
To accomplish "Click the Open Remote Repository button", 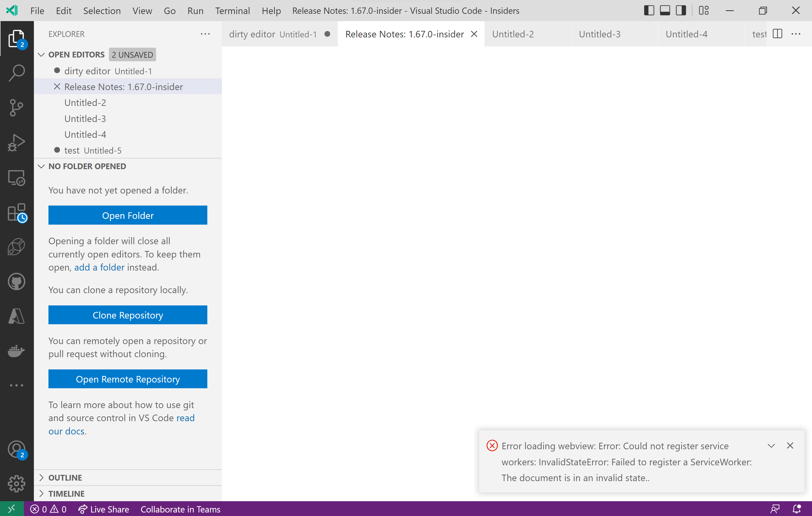I will 128,379.
